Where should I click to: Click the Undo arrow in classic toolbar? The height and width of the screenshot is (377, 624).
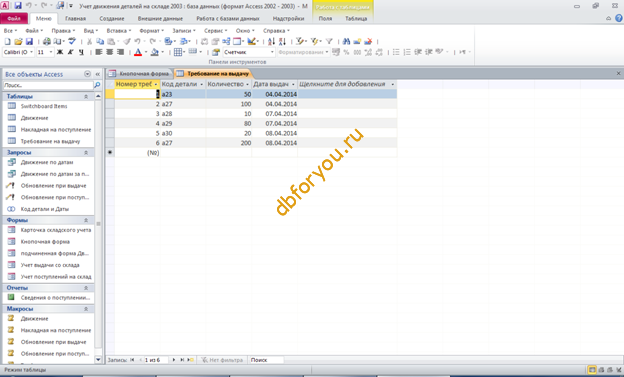pyautogui.click(x=137, y=41)
